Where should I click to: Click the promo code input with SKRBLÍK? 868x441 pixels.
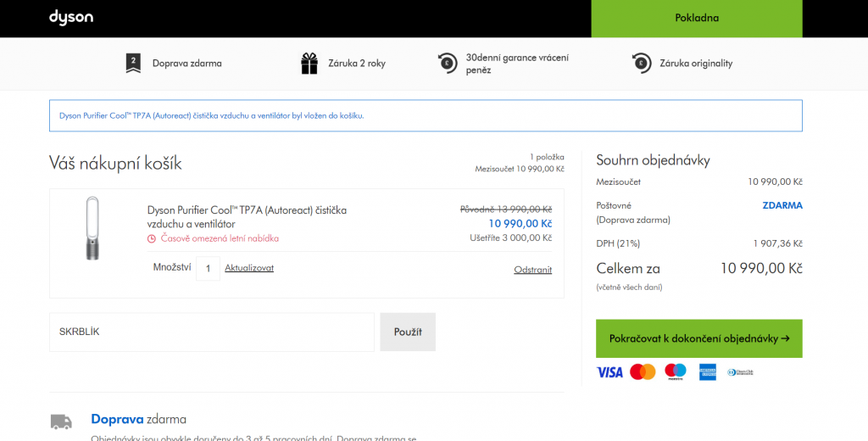point(211,332)
